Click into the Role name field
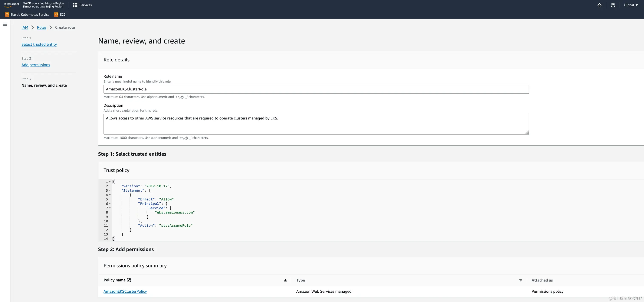This screenshot has height=302, width=644. (316, 89)
